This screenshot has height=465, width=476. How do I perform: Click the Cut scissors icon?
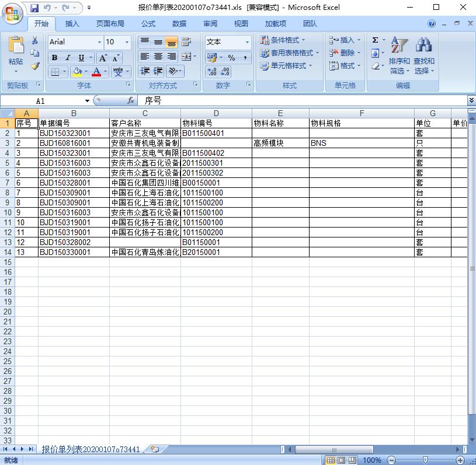click(35, 41)
